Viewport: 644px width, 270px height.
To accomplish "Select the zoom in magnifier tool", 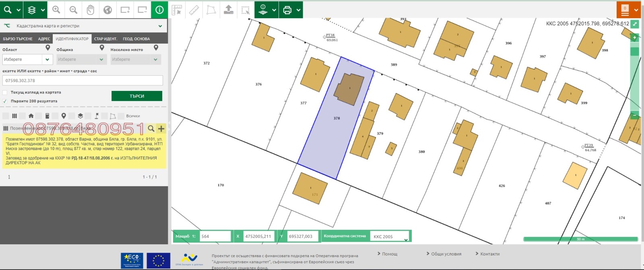I will 56,10.
